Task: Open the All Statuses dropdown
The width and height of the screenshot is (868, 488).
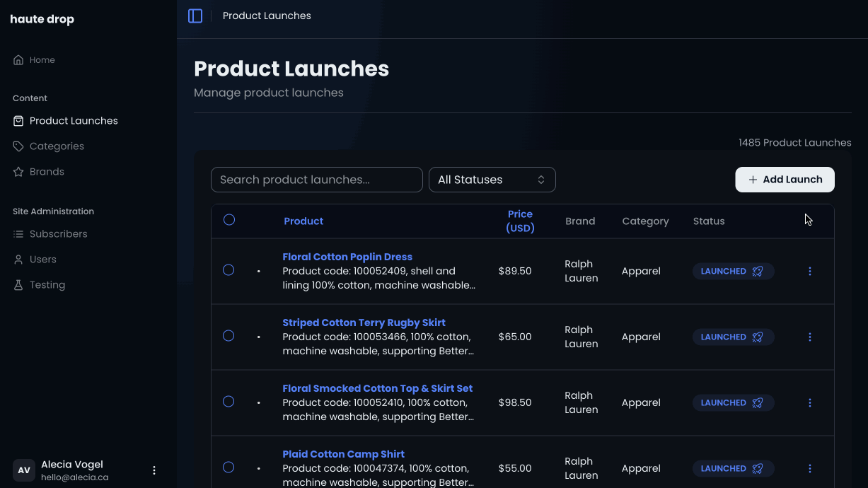Action: (x=492, y=180)
